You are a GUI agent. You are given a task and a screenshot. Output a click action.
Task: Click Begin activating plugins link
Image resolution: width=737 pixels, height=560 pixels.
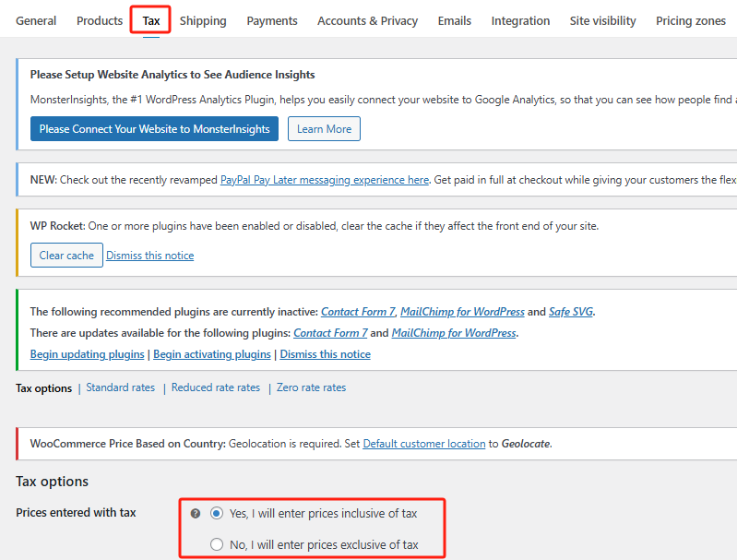pos(212,354)
